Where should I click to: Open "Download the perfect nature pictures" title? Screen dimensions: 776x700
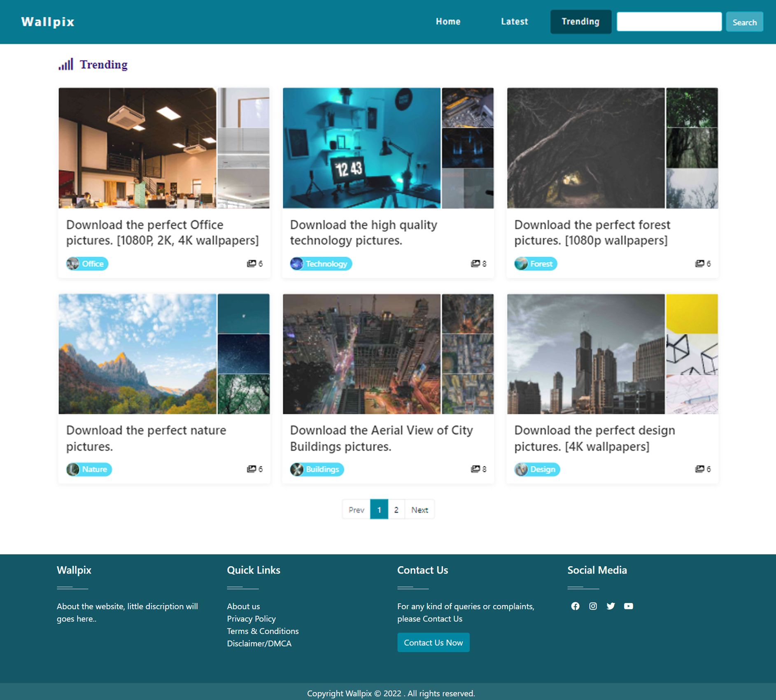tap(146, 438)
